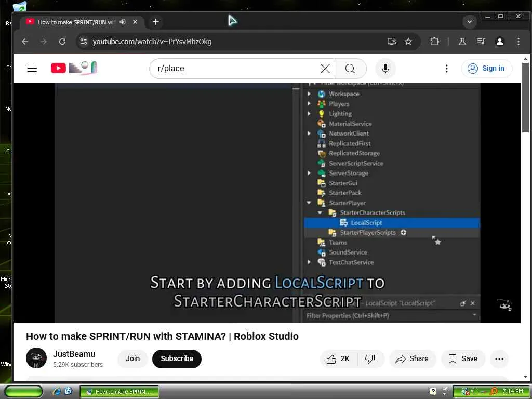Expand the ServerStorage tree arrow
Screen dimensions: 532x399
click(x=309, y=173)
